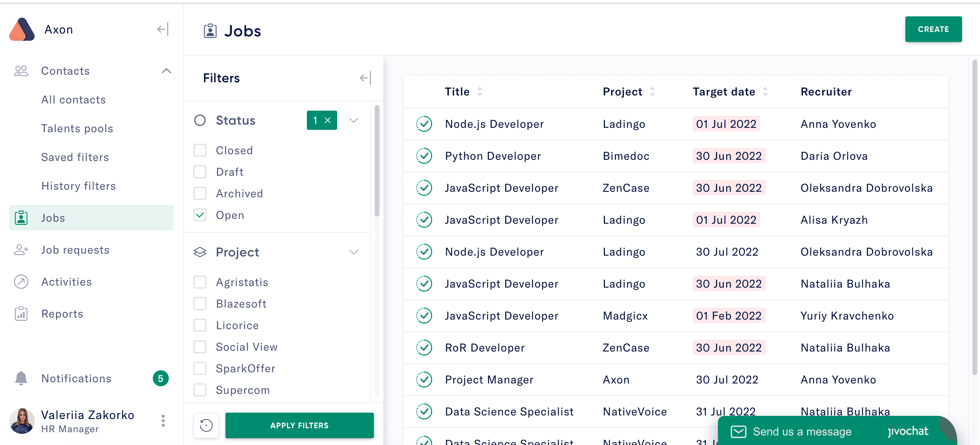Sort by Target date column arrows
The height and width of the screenshot is (445, 980).
[x=765, y=92]
